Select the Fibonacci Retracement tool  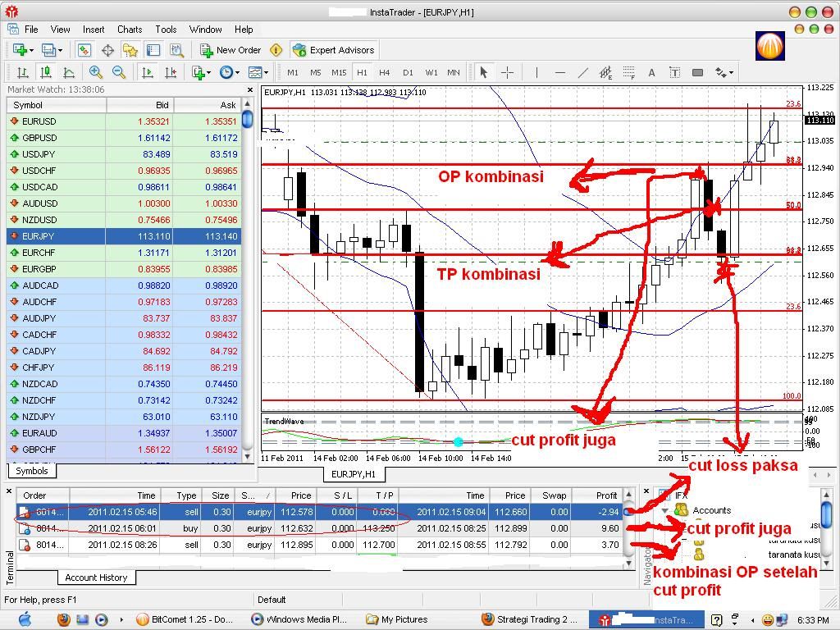[x=629, y=72]
